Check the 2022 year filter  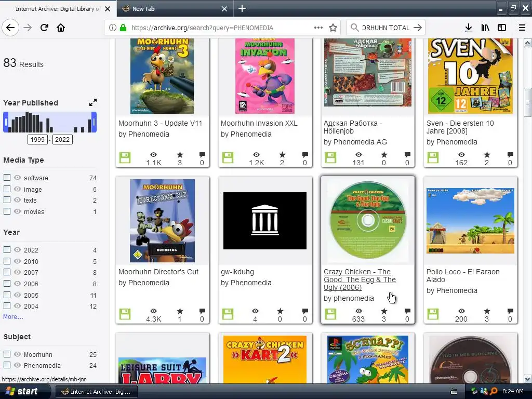[x=7, y=250]
